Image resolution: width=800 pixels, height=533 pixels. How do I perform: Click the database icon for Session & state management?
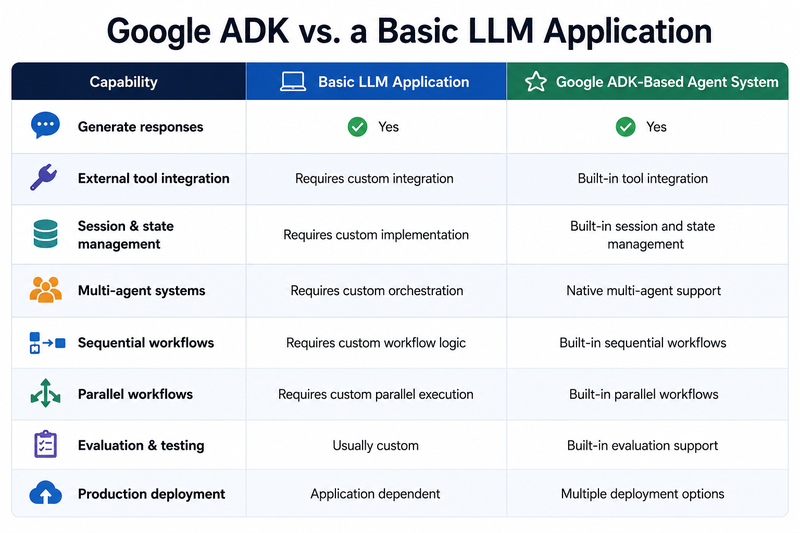pos(45,234)
